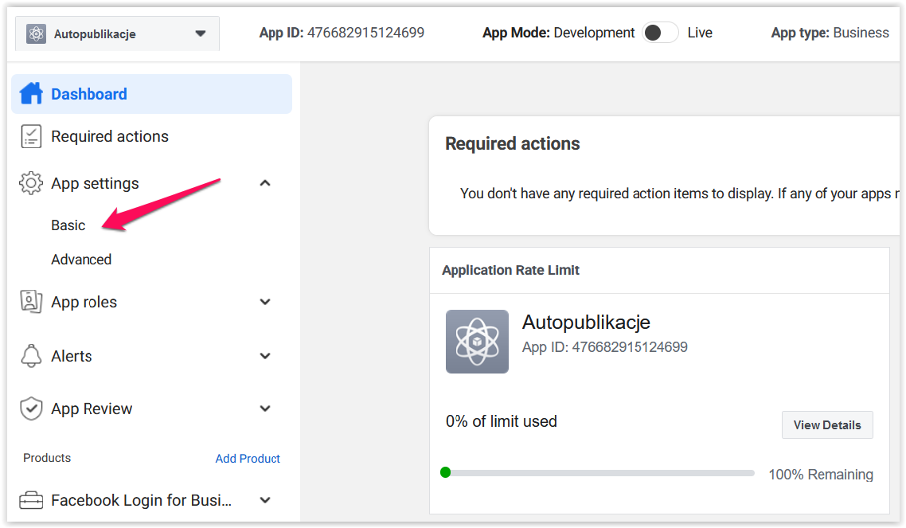Click the 0% of limit used text
Screen dimensions: 906x528
(x=502, y=422)
